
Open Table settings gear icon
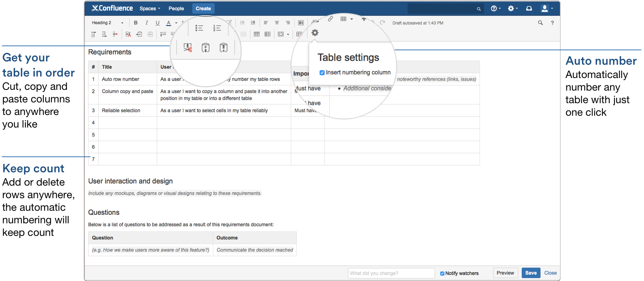click(315, 33)
